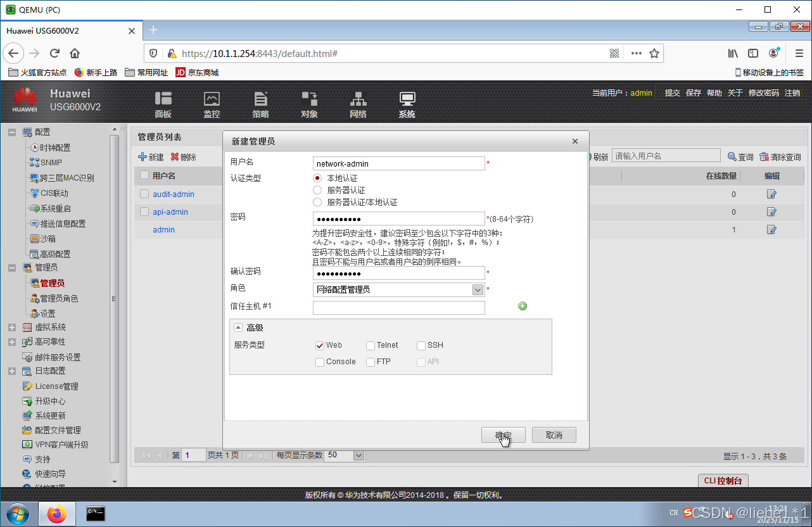Enable the FTP service checkbox

[371, 362]
